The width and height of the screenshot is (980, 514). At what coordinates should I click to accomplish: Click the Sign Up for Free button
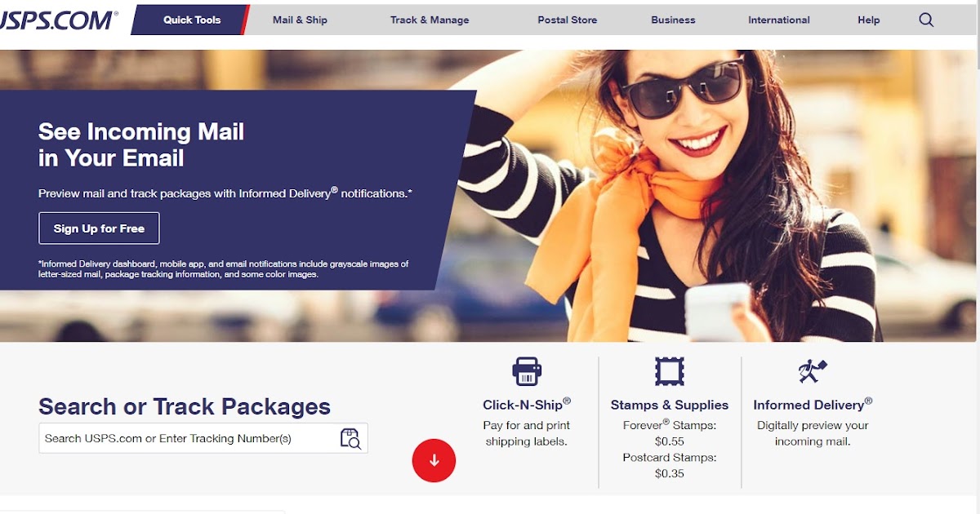coord(99,228)
